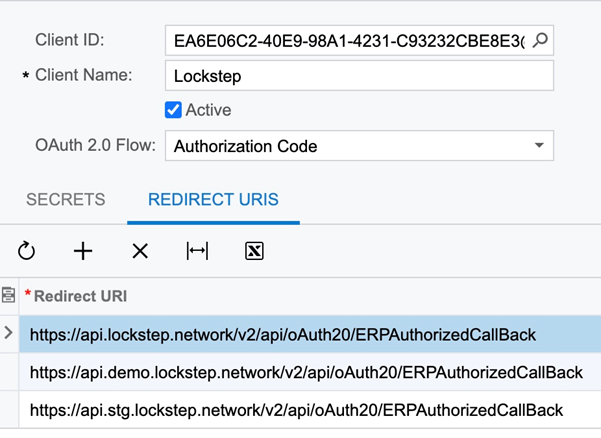Click the files column header icon

point(9,296)
